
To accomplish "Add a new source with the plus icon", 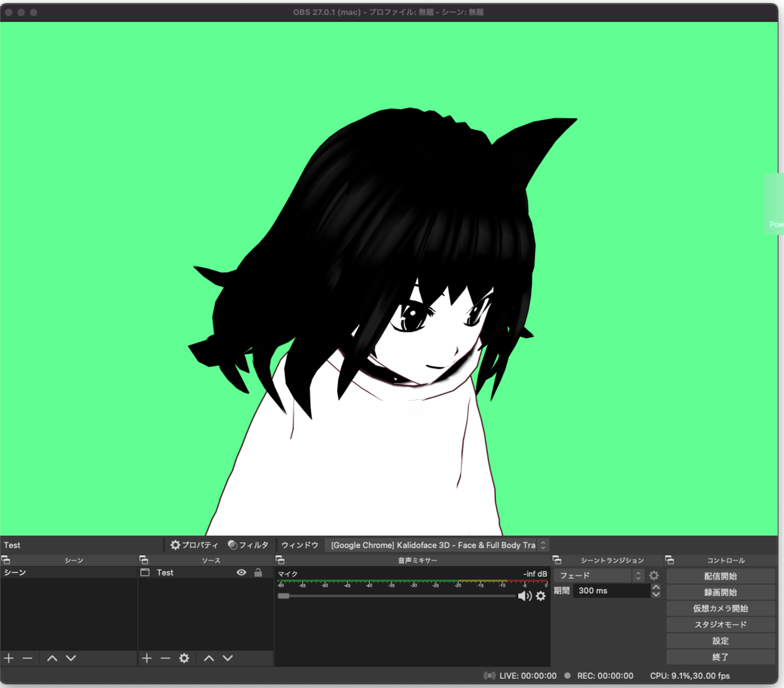I will pos(147,658).
